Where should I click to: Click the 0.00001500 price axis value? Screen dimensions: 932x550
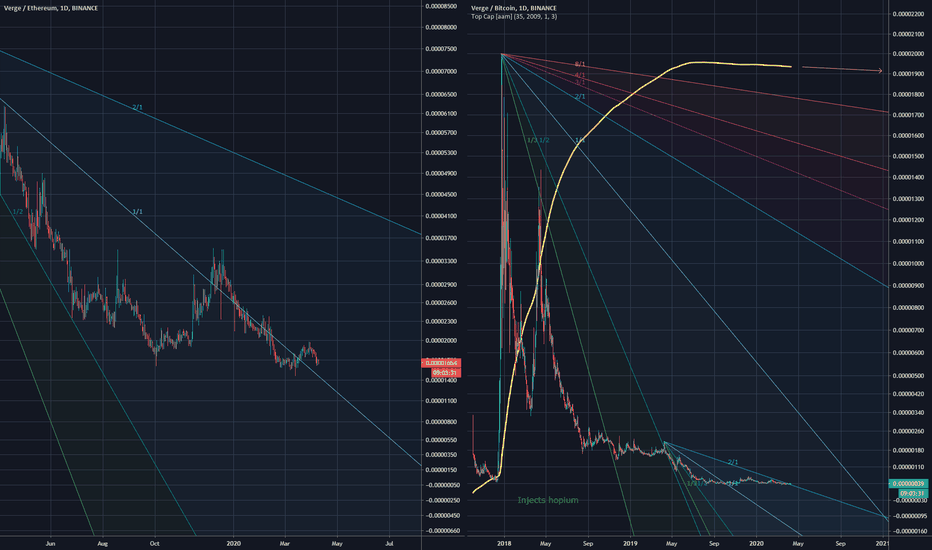pyautogui.click(x=909, y=156)
